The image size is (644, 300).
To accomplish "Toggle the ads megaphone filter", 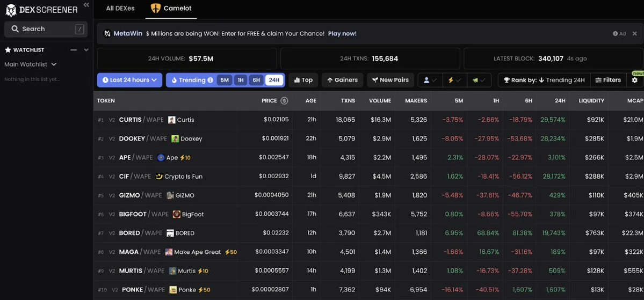I will click(x=479, y=80).
